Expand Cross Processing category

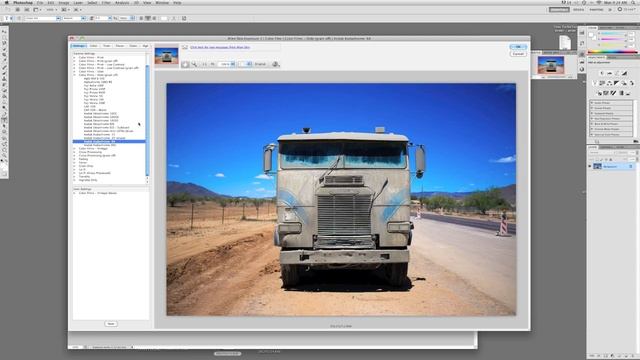75,152
